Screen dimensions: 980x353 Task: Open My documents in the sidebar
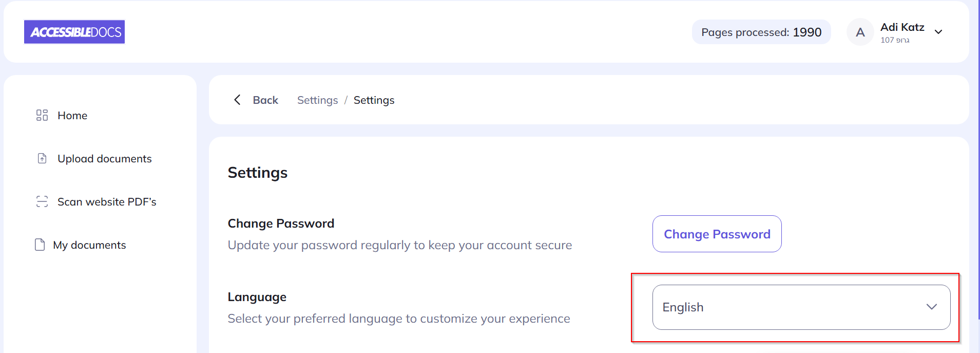point(89,245)
